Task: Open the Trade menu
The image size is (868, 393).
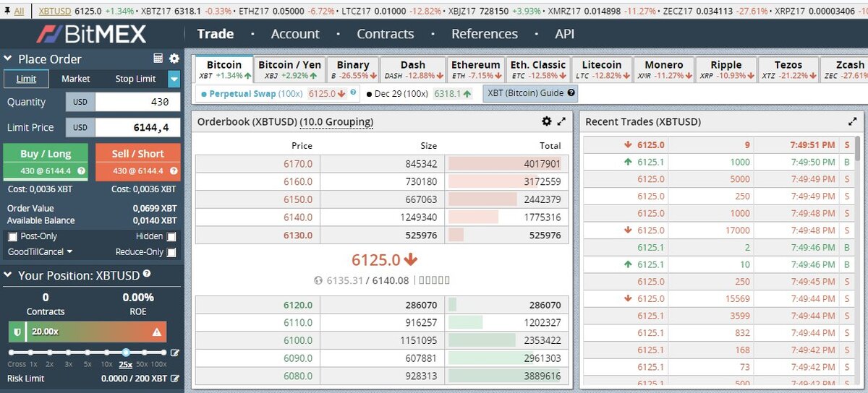Action: point(216,33)
